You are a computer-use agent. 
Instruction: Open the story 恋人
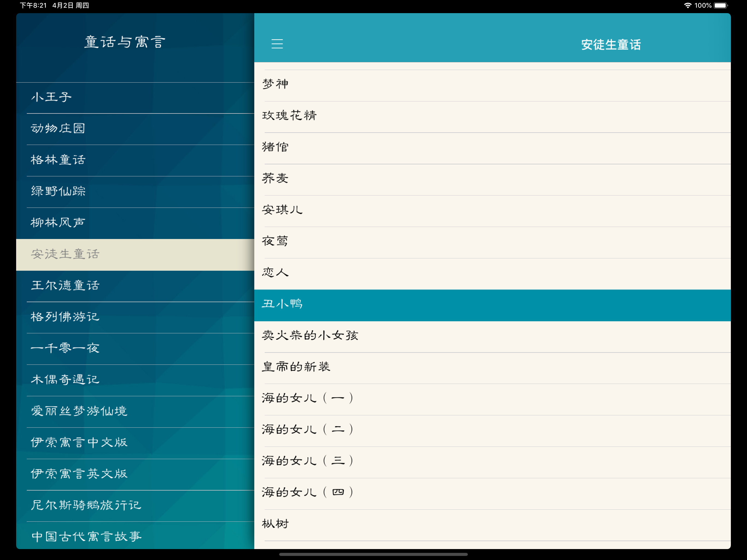coord(492,274)
